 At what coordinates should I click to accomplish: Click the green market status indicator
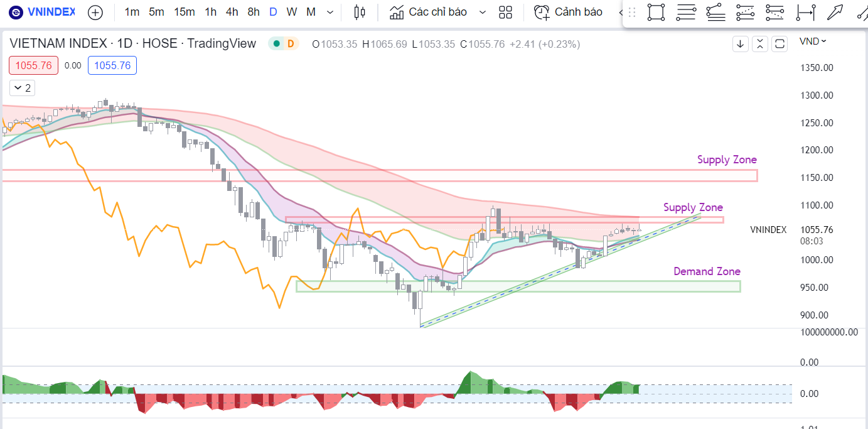276,44
